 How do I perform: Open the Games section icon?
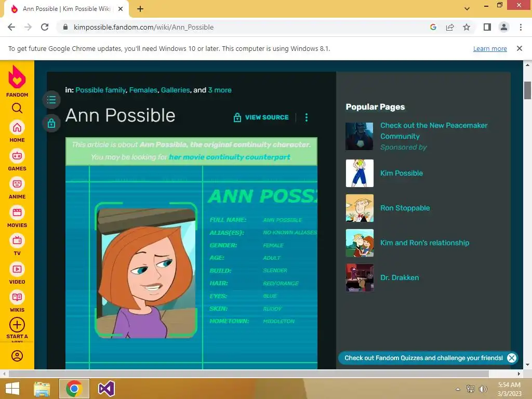17,156
